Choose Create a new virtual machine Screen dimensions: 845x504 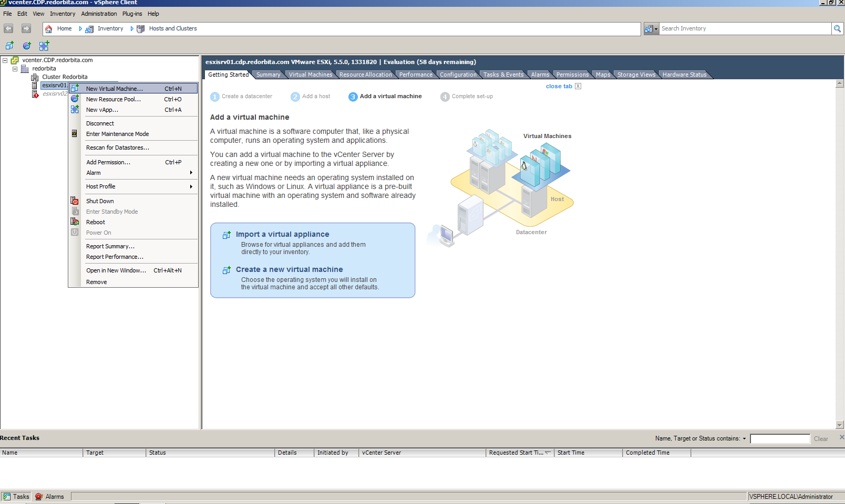point(289,269)
